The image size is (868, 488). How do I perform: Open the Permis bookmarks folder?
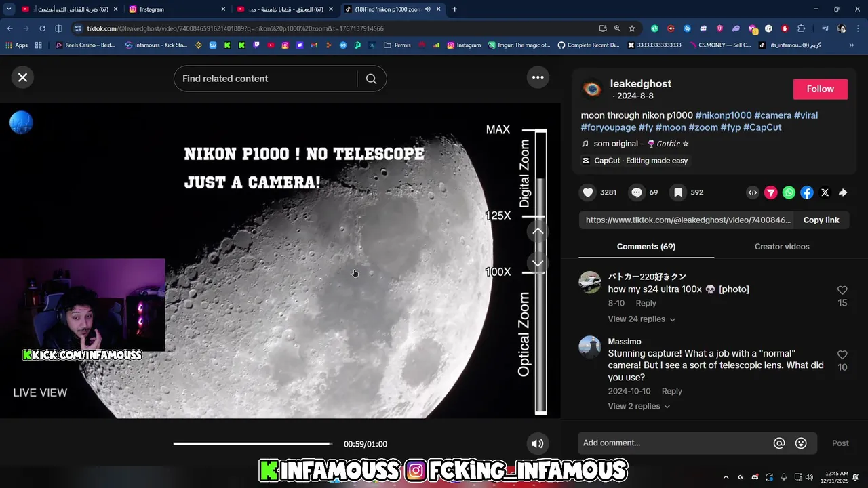pyautogui.click(x=397, y=45)
